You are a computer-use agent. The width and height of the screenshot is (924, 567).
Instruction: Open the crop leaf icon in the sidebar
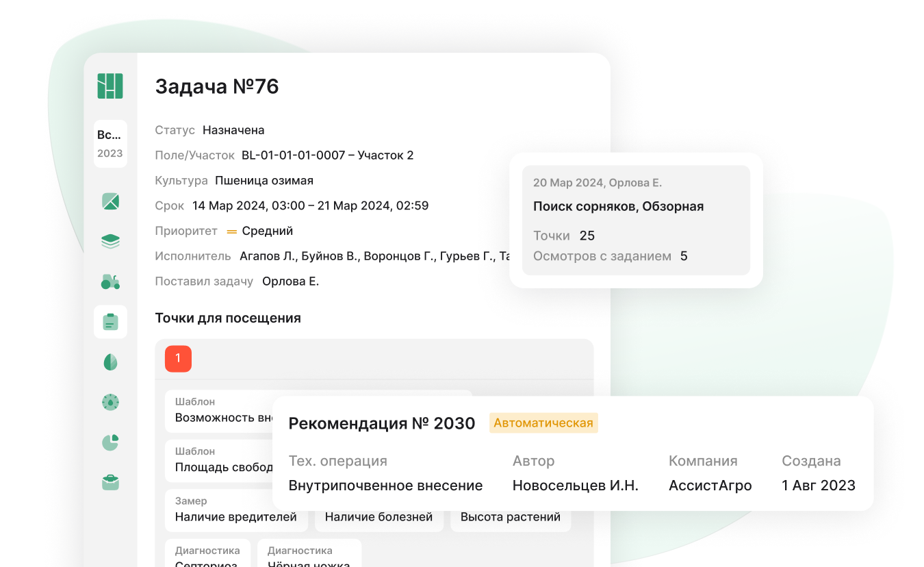[110, 362]
